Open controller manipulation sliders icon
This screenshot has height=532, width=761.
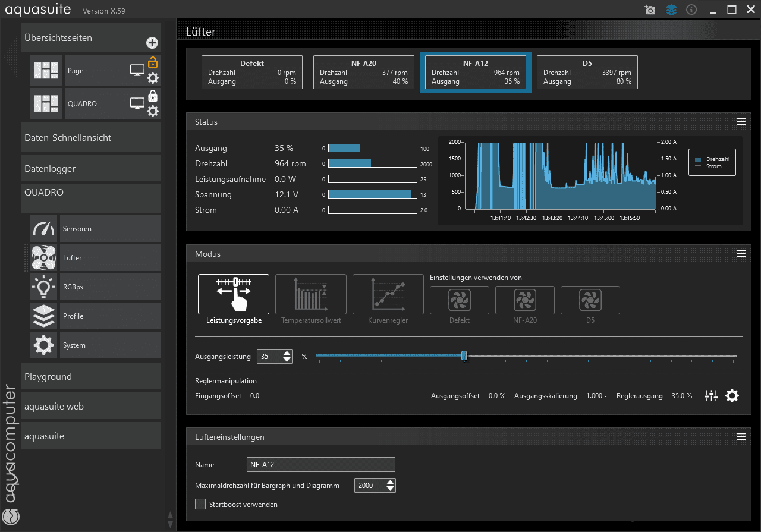[711, 396]
